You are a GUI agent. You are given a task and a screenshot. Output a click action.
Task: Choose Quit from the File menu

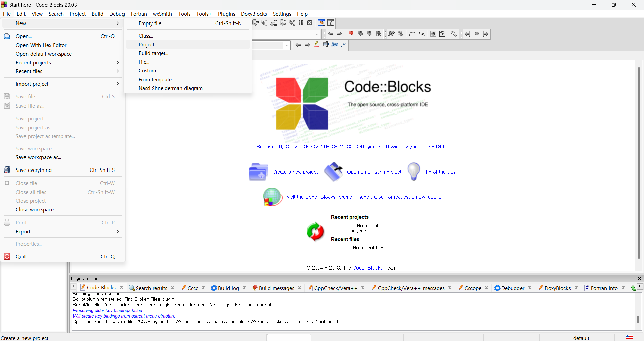pos(62,256)
